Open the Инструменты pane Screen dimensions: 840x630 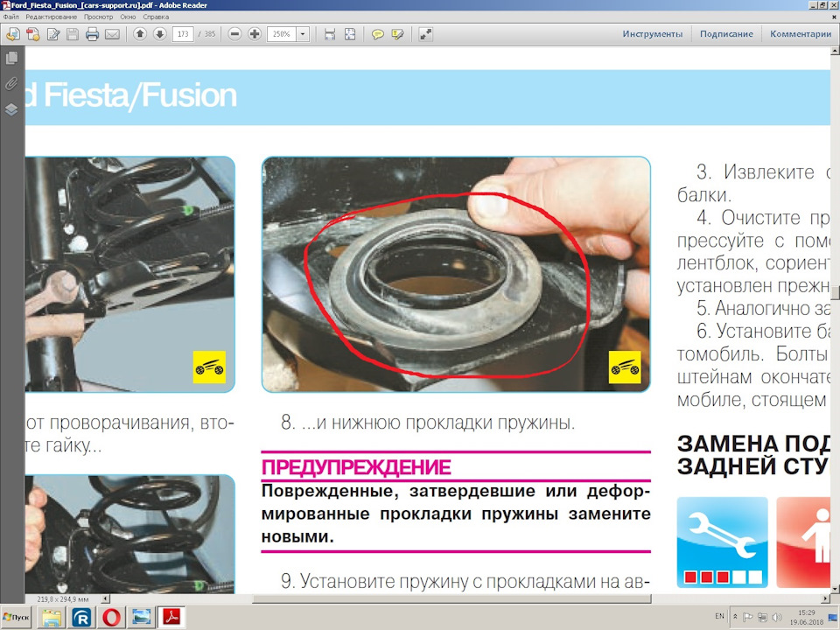pyautogui.click(x=653, y=34)
